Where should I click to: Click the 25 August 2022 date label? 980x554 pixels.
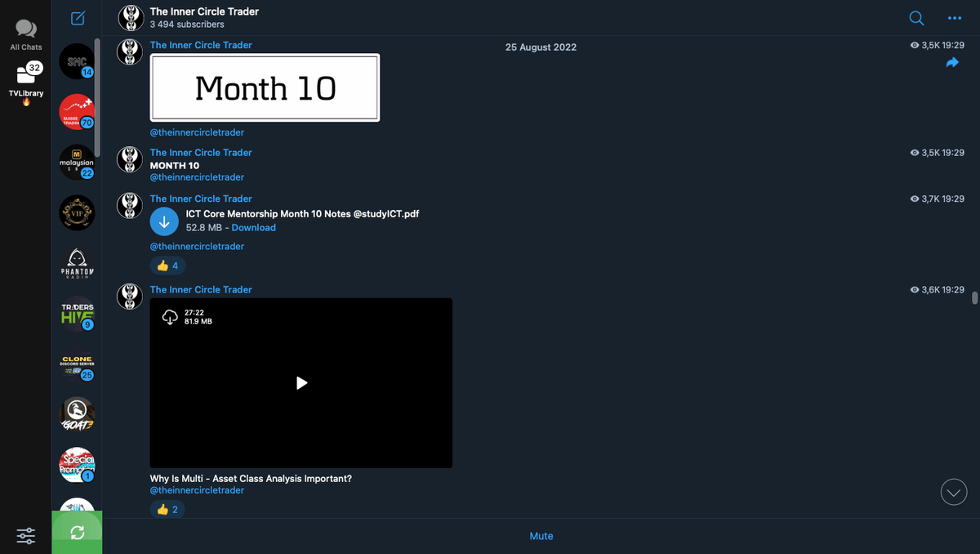(x=541, y=47)
